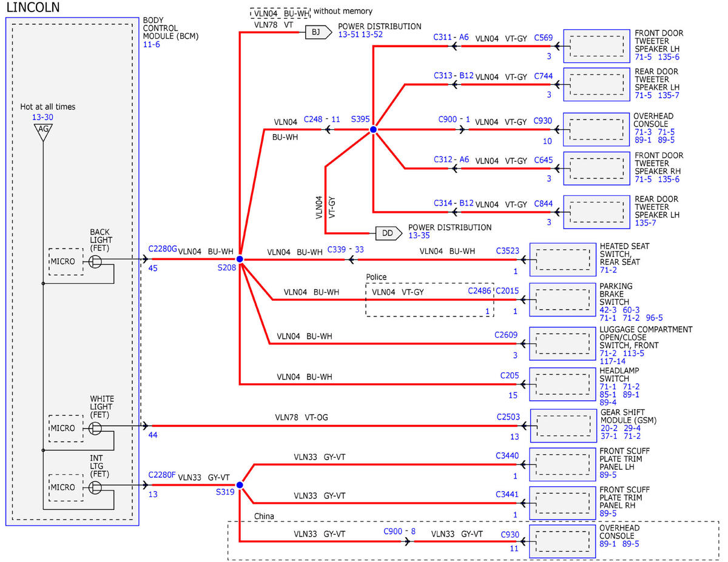
Task: Click the S319 splice node
Action: [240, 485]
